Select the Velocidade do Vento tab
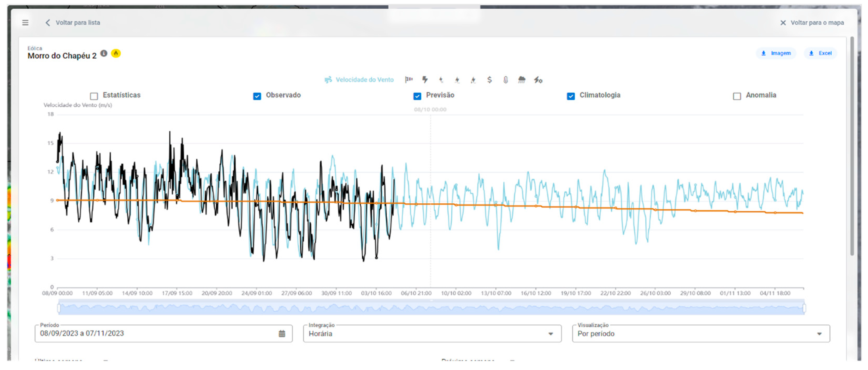 [x=359, y=80]
